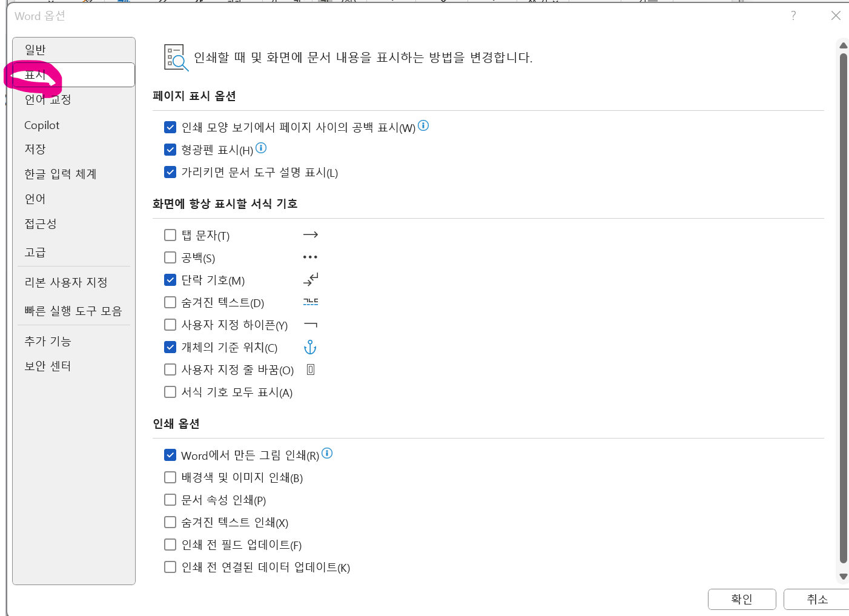849x616 pixels.
Task: Click the paragraph mark symbol icon
Action: click(x=311, y=279)
